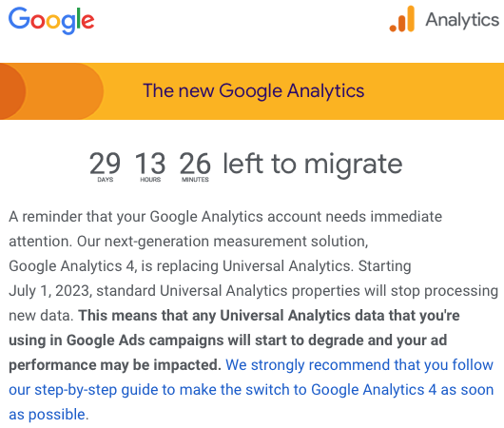
Task: Click the 'July 1, 2023' date text
Action: coord(50,291)
